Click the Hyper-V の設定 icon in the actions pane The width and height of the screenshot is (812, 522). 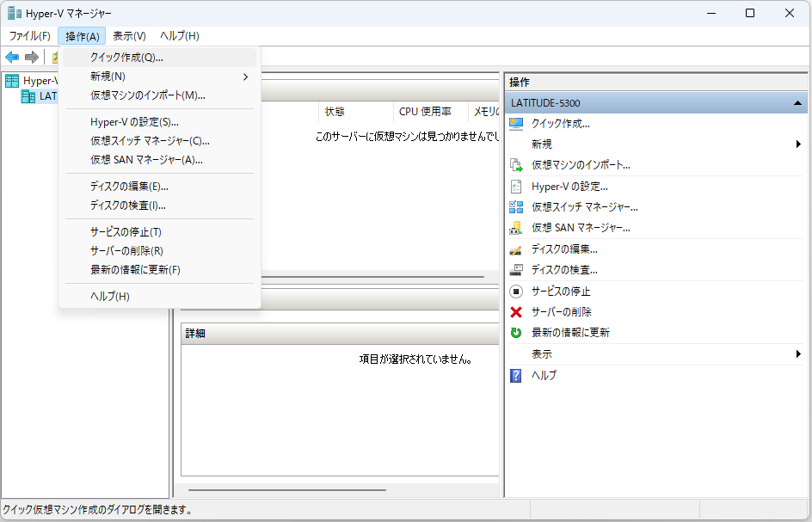click(516, 187)
